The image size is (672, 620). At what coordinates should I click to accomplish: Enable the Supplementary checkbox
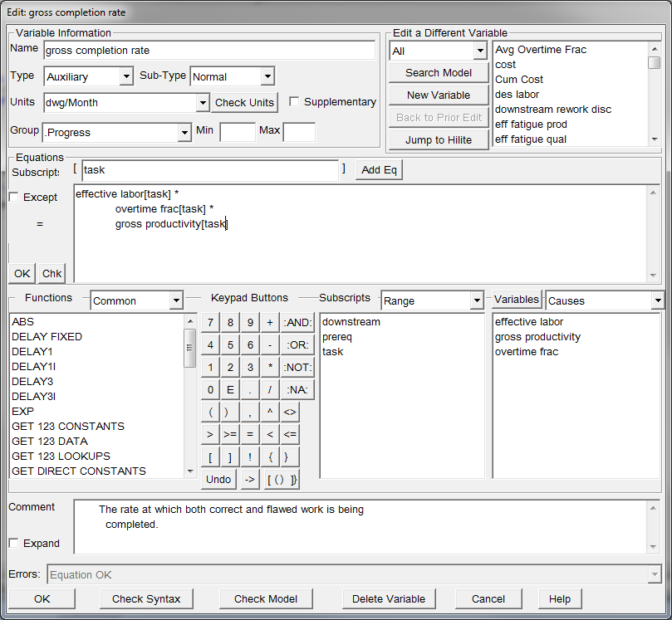[x=294, y=102]
